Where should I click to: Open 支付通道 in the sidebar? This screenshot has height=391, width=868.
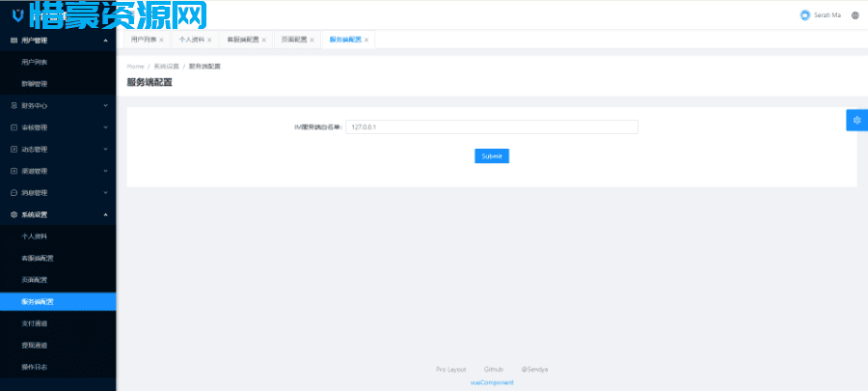(x=58, y=323)
